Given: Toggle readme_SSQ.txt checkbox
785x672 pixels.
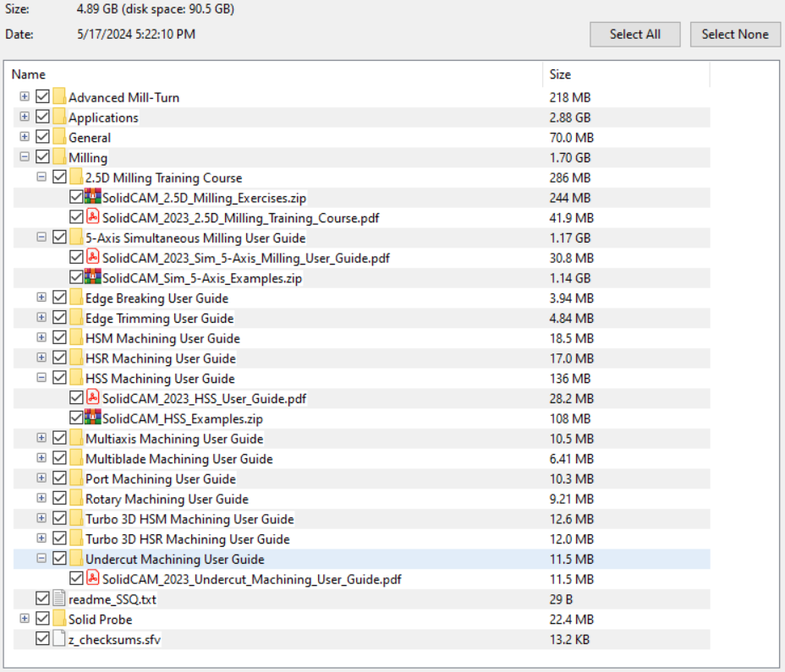Looking at the screenshot, I should tap(42, 598).
